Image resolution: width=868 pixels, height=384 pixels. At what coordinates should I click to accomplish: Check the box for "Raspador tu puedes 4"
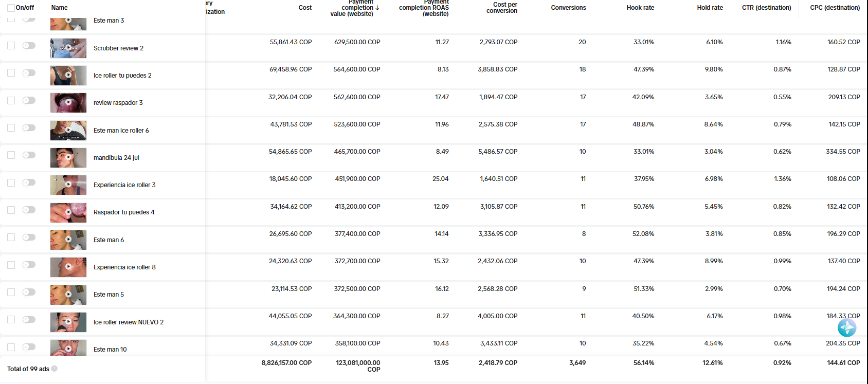click(x=11, y=210)
